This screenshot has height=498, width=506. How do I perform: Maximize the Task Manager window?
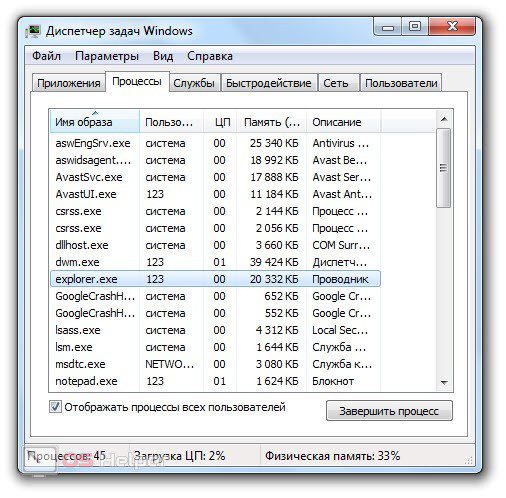pyautogui.click(x=415, y=27)
